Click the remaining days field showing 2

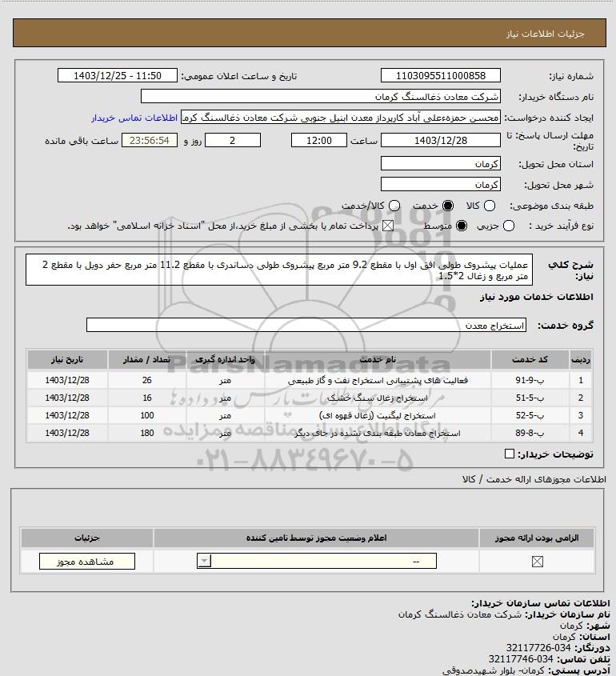[232, 141]
